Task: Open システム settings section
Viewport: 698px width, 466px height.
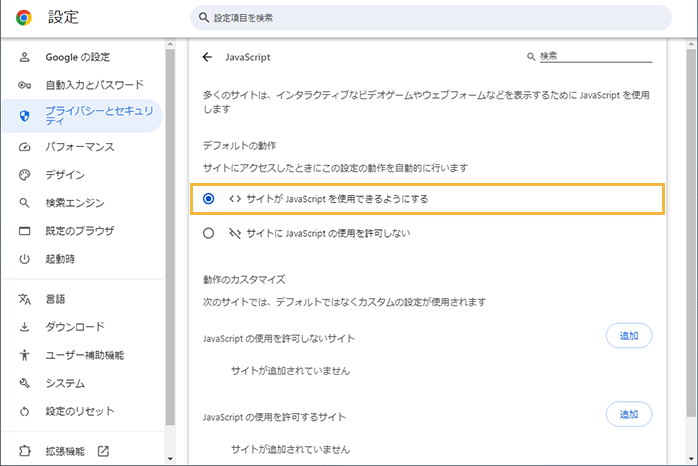Action: coord(83,383)
